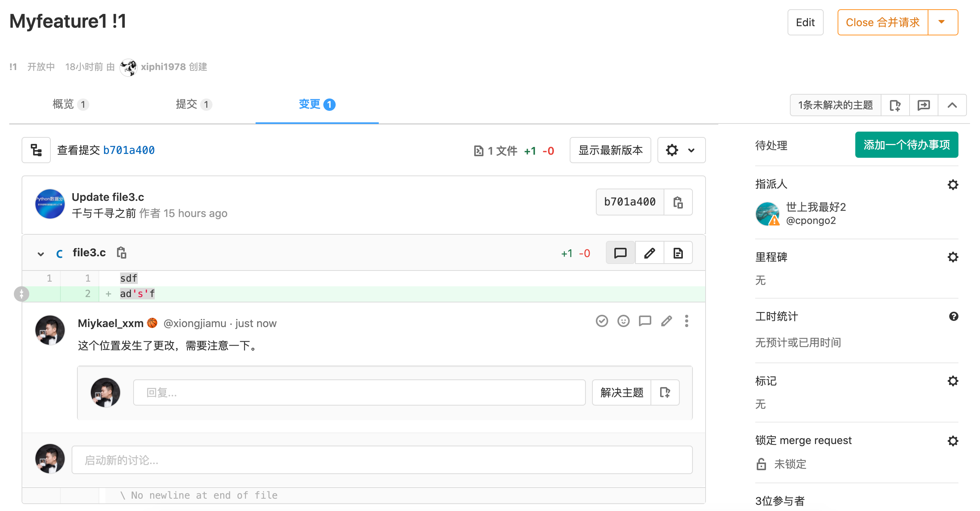Click the 未锁定 lock status text
The image size is (980, 511).
pos(790,464)
